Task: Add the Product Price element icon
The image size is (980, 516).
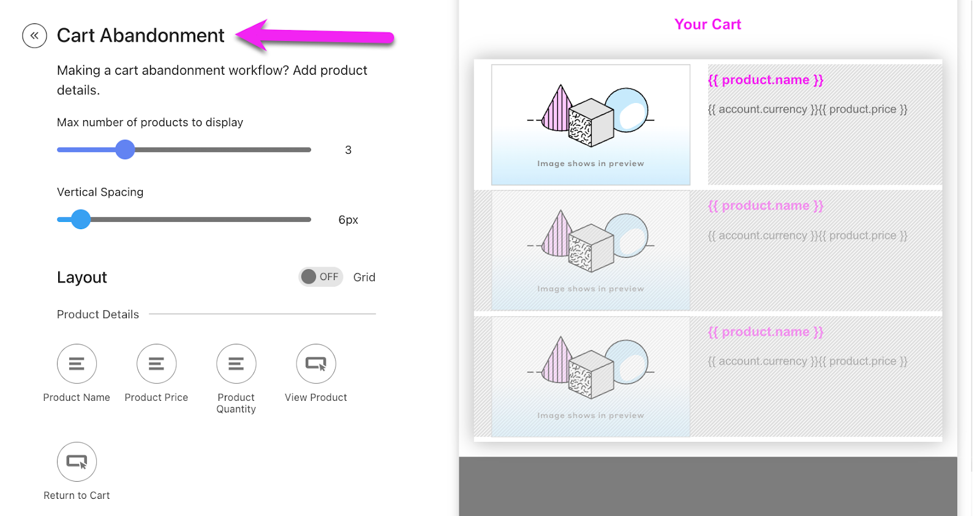Action: coord(156,363)
